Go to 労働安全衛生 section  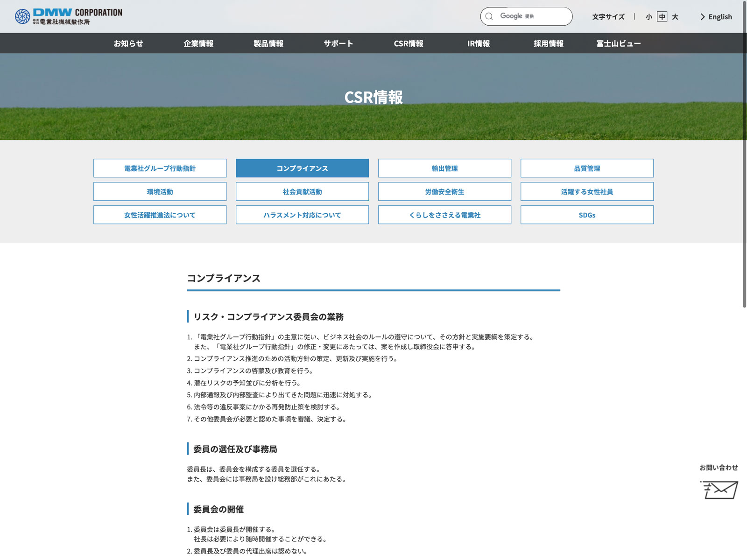444,191
